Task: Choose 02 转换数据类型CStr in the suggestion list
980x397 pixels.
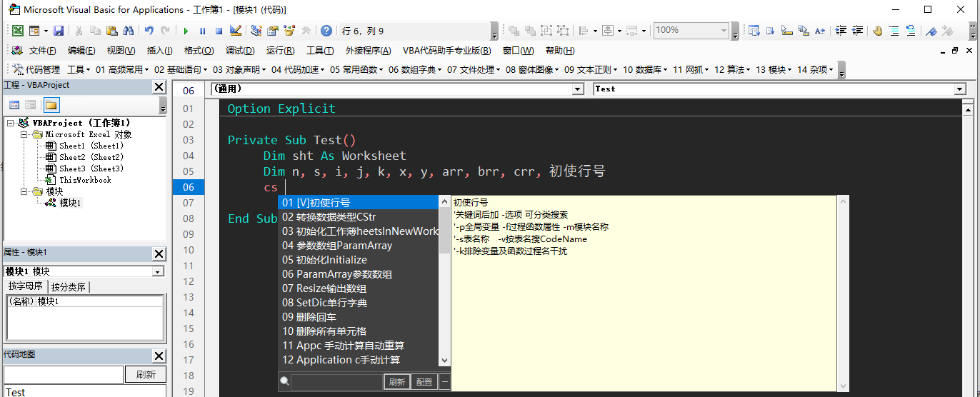Action: tap(358, 217)
